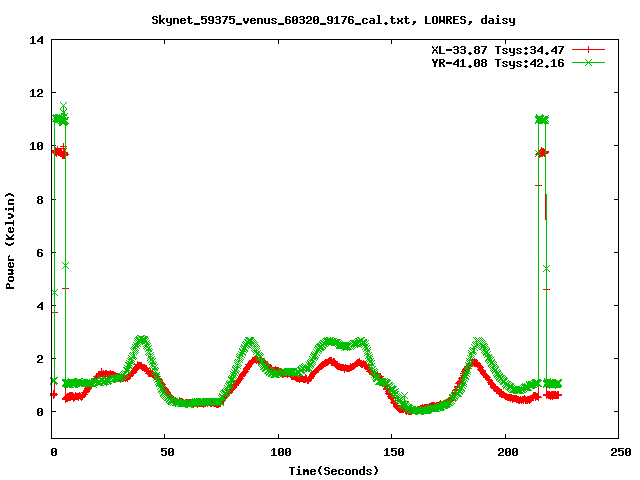Click the plot title 'Skynet_59375_venus_60320_9176_cal.txt, LOWRES, daisy'
The height and width of the screenshot is (480, 640).
pos(333,20)
